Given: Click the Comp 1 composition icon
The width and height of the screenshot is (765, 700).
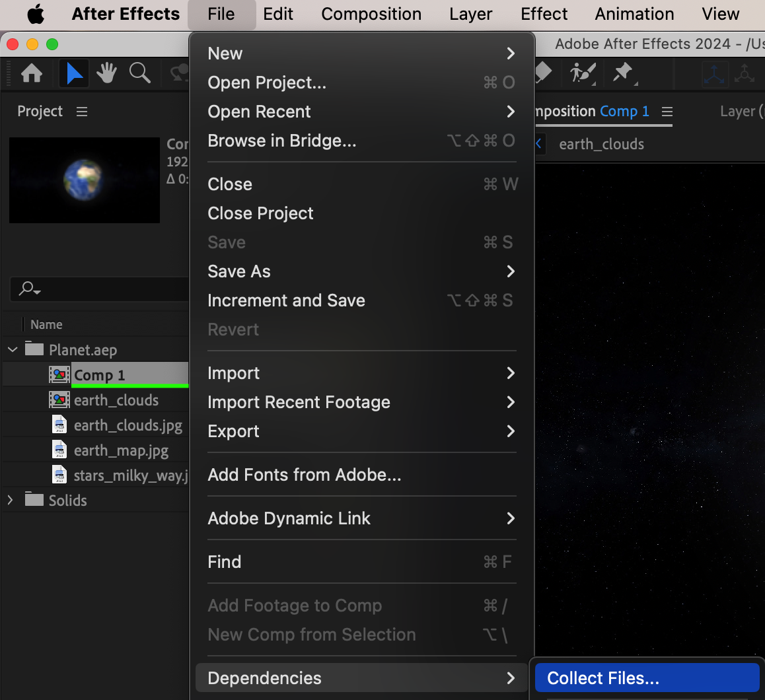Looking at the screenshot, I should pos(59,374).
